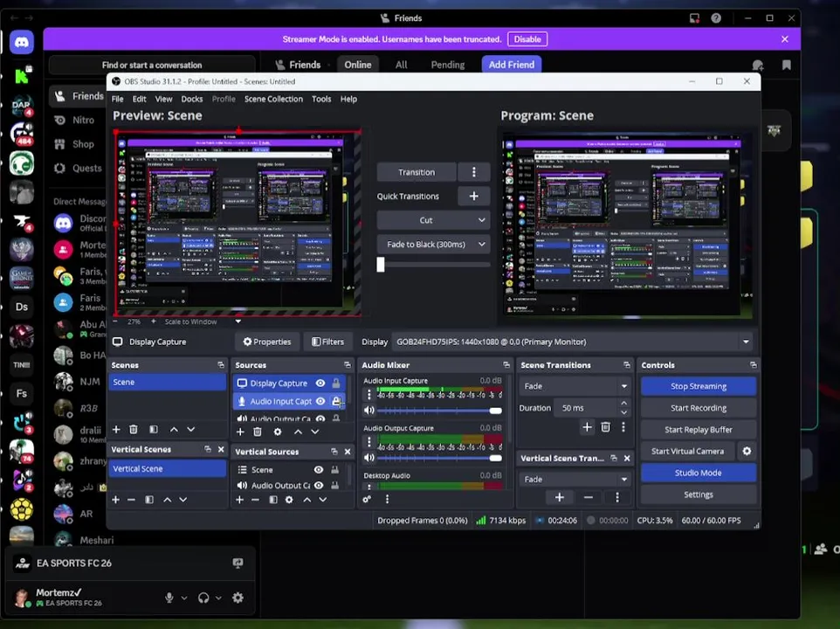Toggle Audio Input Capture visibility eye

(x=320, y=401)
